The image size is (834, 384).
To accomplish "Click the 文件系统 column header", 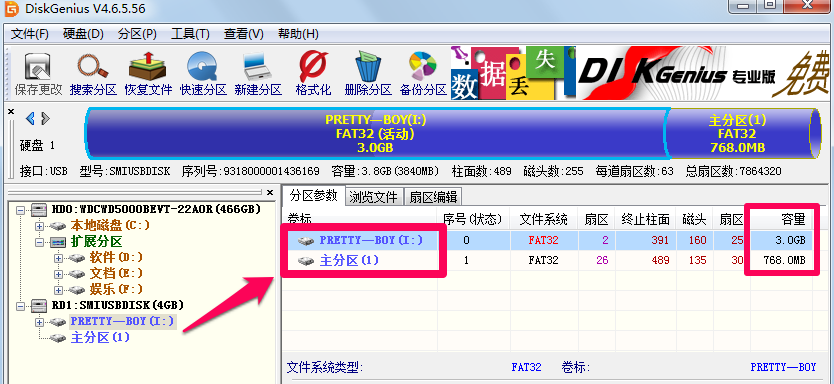I will point(543,219).
